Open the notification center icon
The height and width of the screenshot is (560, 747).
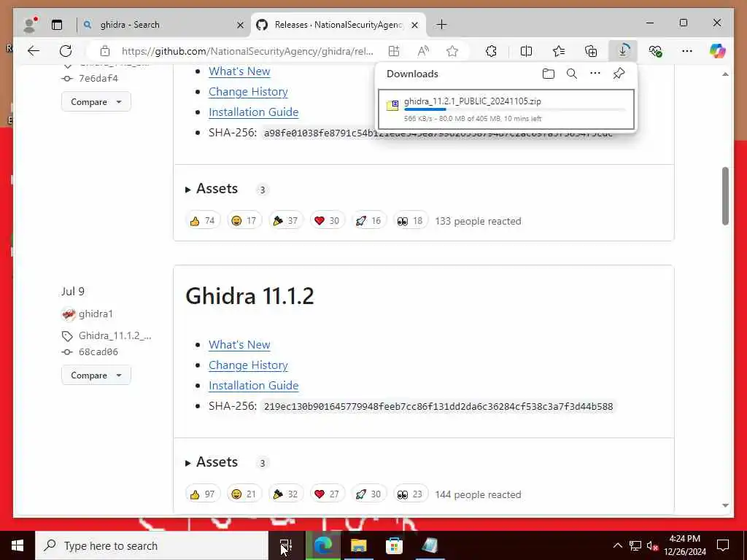(x=723, y=545)
